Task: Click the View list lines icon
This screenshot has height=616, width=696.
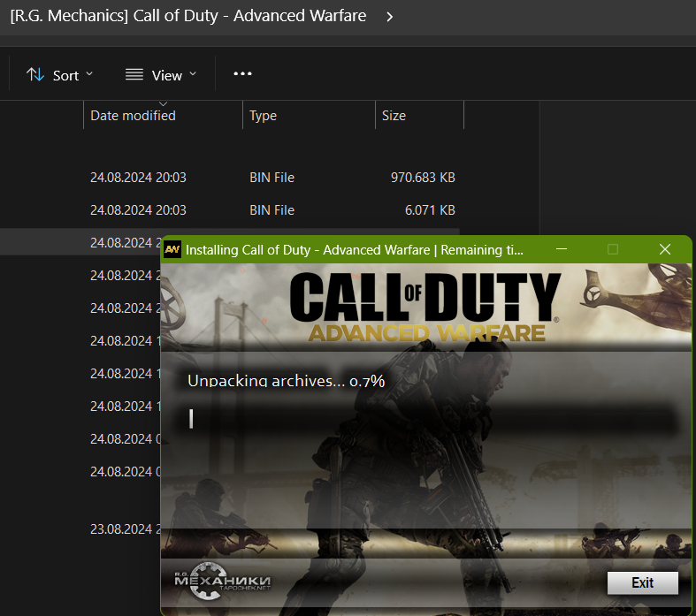Action: (134, 74)
